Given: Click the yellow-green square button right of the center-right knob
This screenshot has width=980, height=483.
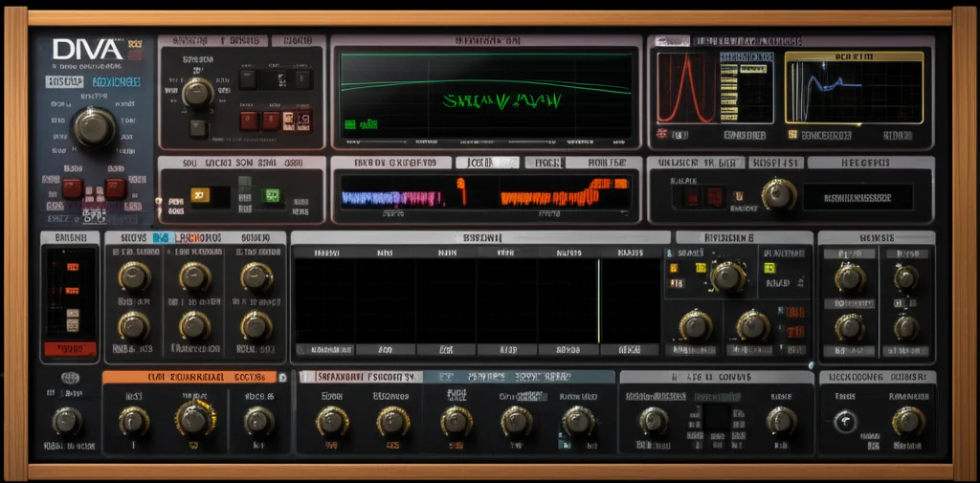Looking at the screenshot, I should [768, 268].
